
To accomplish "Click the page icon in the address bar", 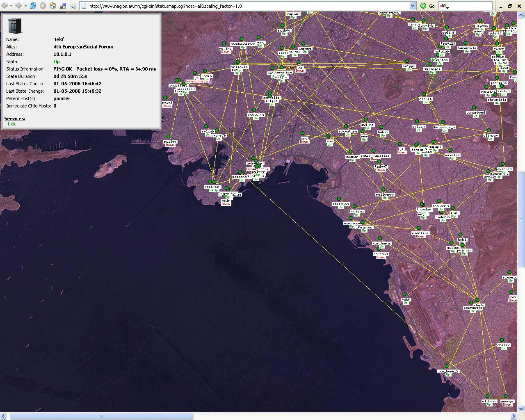I will (x=84, y=6).
